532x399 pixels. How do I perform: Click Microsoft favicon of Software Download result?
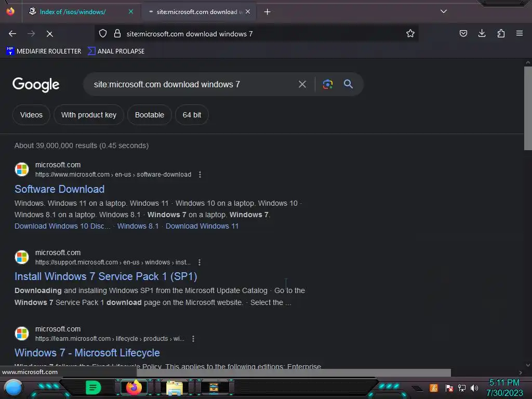[22, 169]
